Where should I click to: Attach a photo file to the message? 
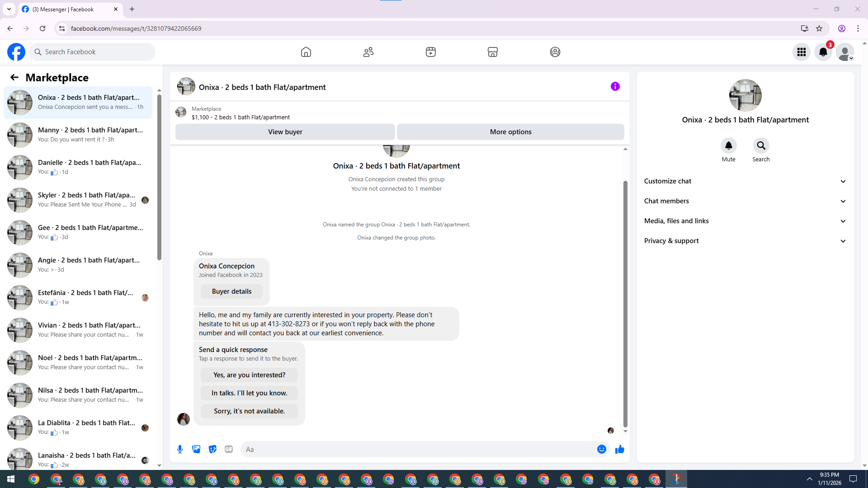click(x=196, y=449)
